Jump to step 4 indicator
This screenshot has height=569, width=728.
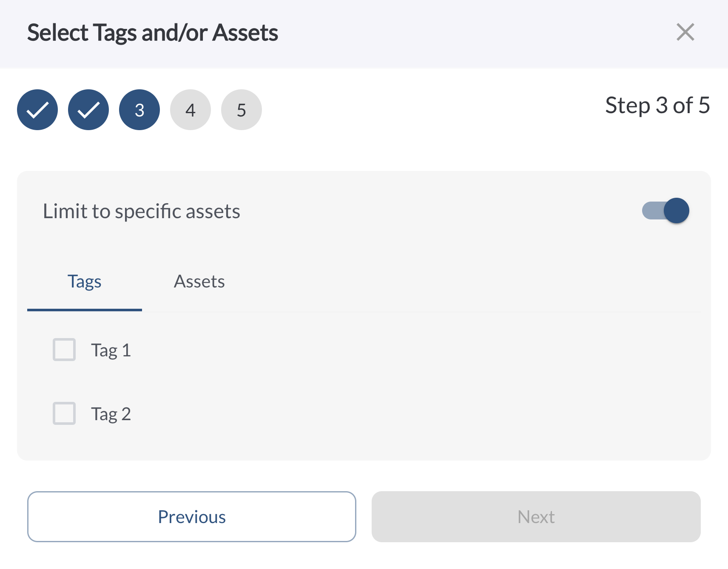coord(191,110)
